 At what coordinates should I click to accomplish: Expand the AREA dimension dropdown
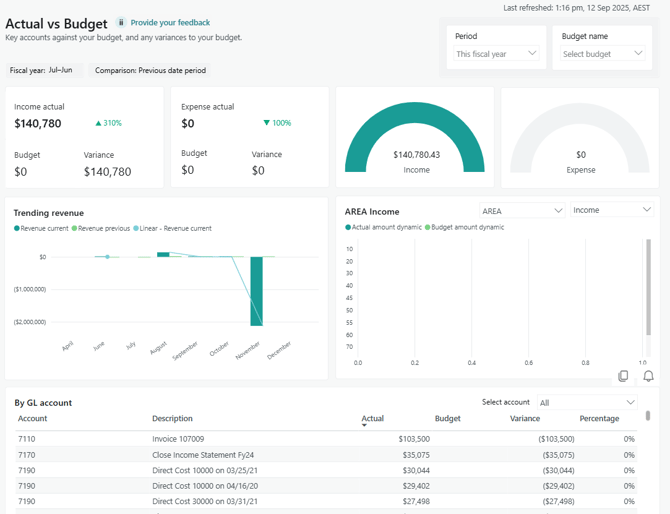coord(521,211)
